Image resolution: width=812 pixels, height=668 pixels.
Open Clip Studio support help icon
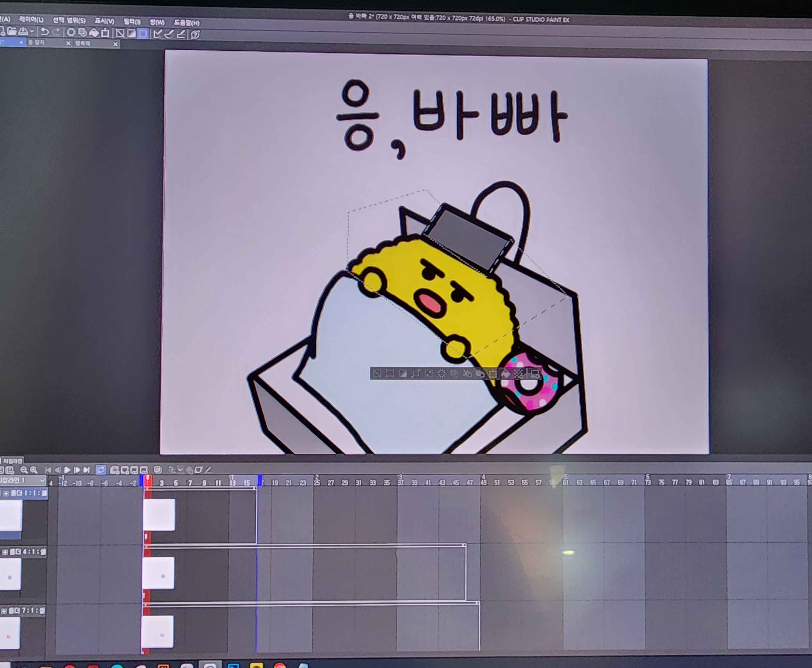click(195, 35)
